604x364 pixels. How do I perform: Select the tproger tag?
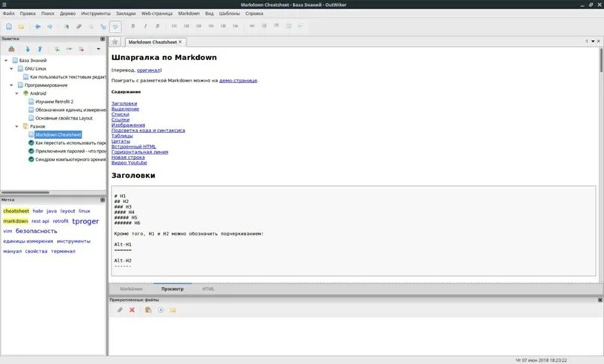point(85,221)
